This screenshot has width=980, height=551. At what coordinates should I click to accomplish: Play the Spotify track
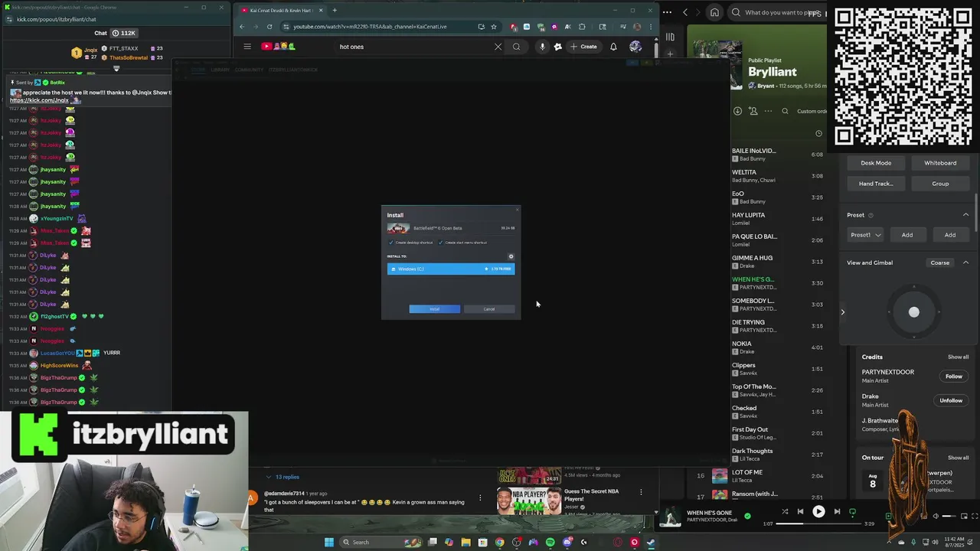point(818,511)
